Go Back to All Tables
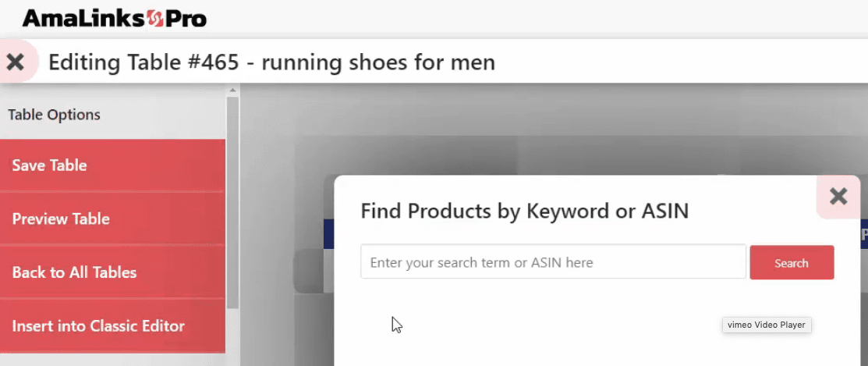This screenshot has height=366, width=868. coord(112,272)
